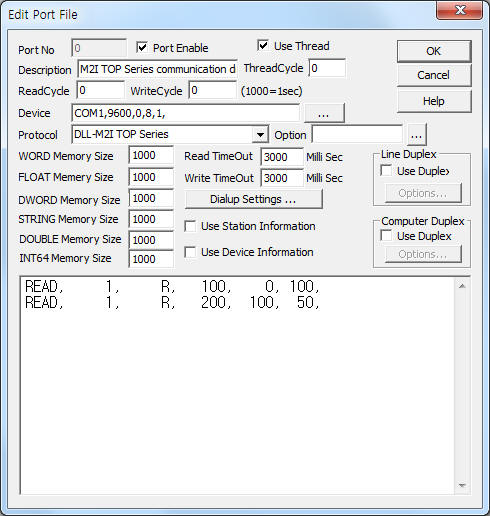
Task: Open the Option browse ellipsis button
Action: [416, 135]
